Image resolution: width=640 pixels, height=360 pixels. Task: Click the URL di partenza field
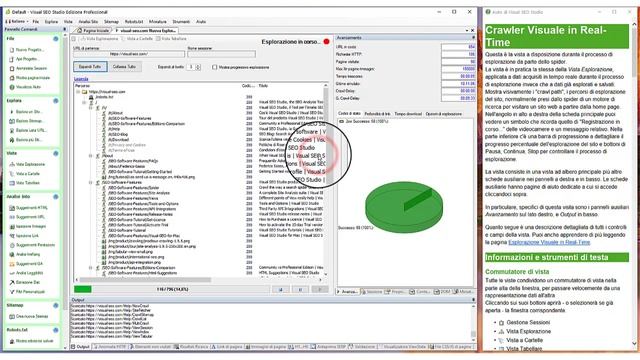[x=129, y=54]
